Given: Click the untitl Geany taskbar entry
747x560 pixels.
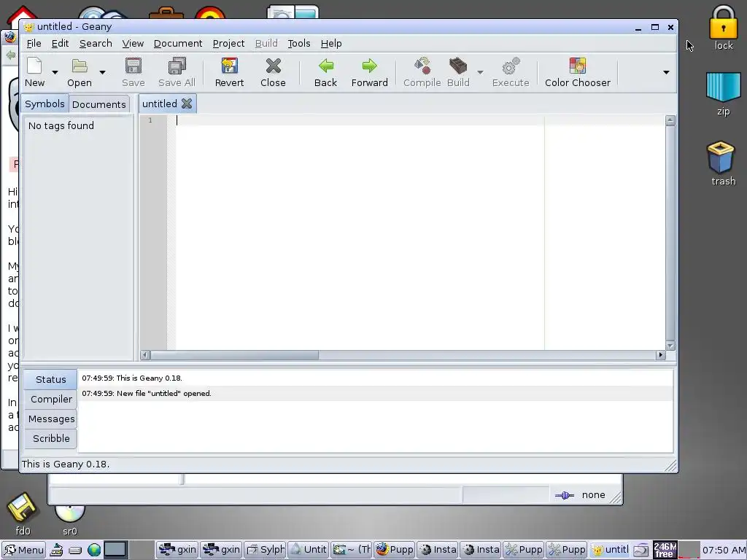Looking at the screenshot, I should [x=610, y=550].
